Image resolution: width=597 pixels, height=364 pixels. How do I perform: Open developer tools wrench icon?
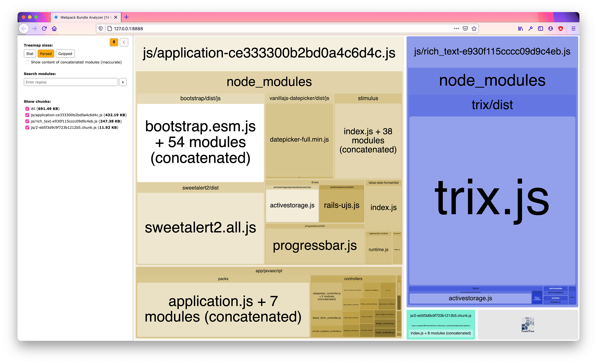pos(531,29)
